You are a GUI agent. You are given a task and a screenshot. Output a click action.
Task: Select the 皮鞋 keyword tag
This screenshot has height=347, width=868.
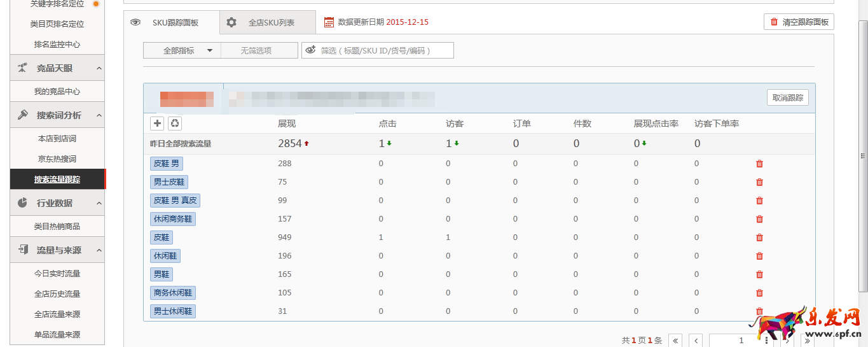click(161, 237)
